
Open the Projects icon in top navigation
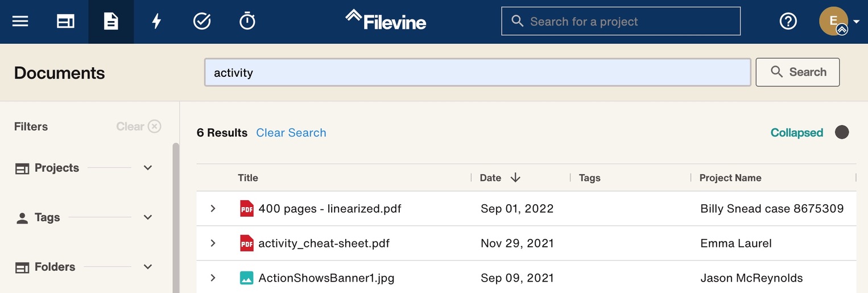[65, 22]
